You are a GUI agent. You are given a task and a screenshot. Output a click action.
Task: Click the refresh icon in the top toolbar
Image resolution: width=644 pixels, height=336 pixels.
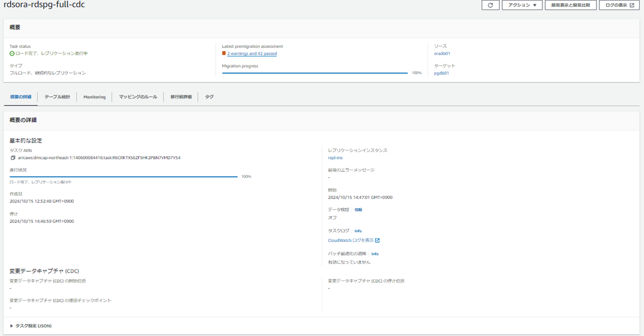(491, 5)
